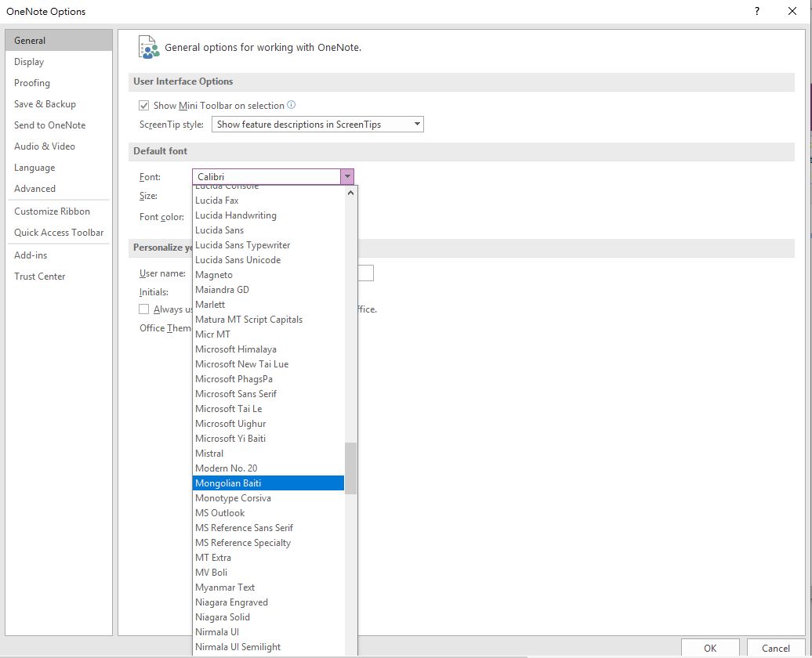Select the General category
This screenshot has width=812, height=658.
point(59,41)
